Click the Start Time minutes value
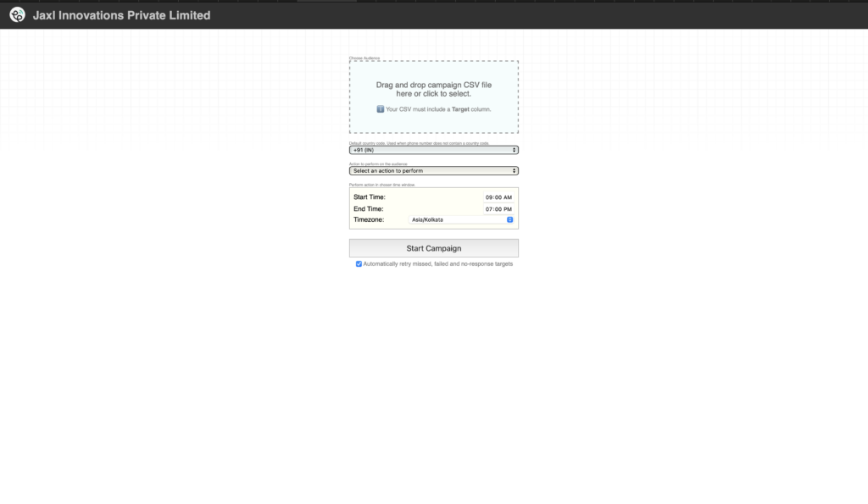This screenshot has width=868, height=504. tap(498, 197)
